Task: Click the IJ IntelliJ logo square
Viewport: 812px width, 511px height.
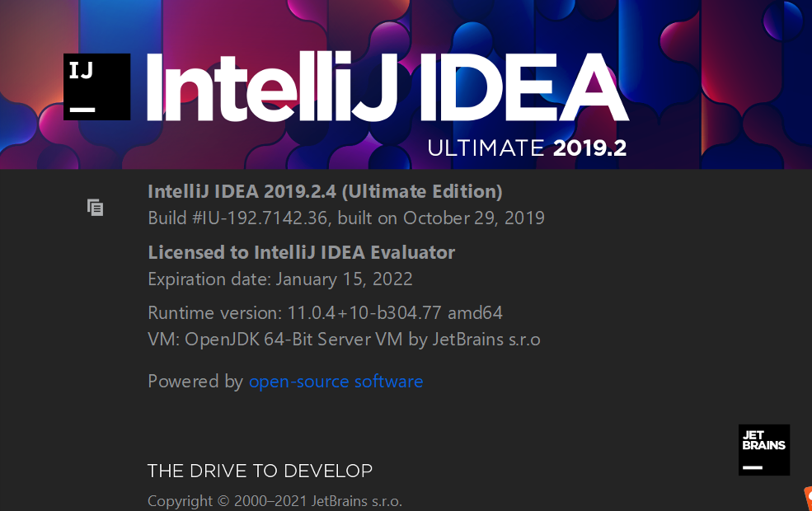Action: click(x=96, y=87)
